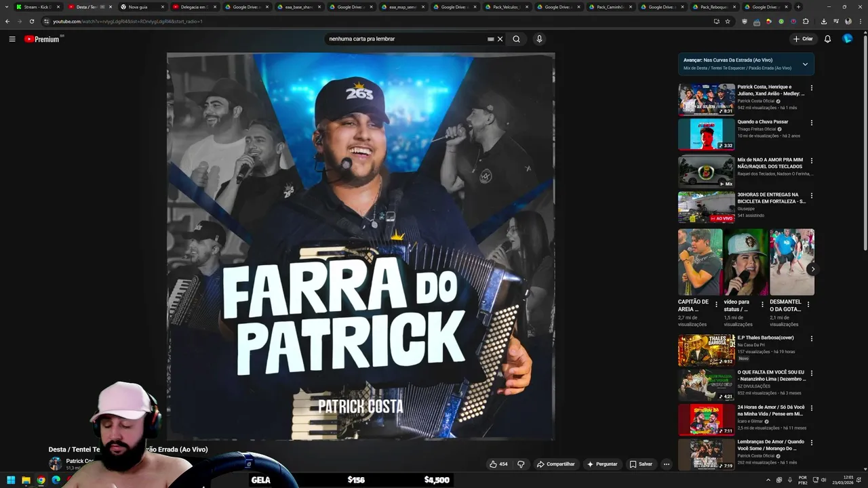The width and height of the screenshot is (868, 488).
Task: Open the YouTube hamburger guide menu
Action: point(12,39)
